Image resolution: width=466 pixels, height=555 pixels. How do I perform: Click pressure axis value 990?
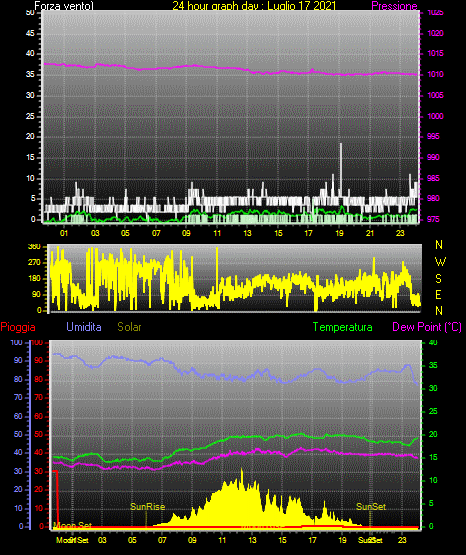(x=433, y=157)
